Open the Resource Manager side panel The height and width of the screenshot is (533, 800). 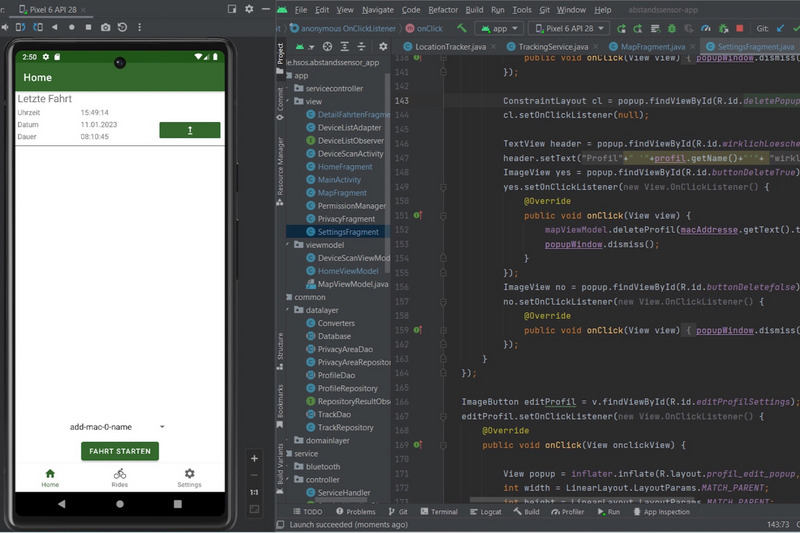[280, 170]
